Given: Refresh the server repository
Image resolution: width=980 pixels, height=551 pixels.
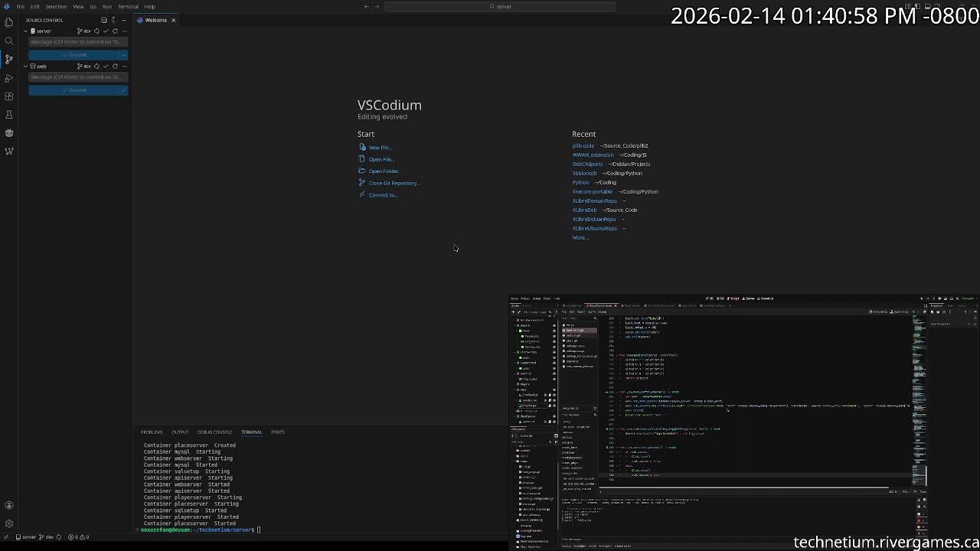Looking at the screenshot, I should point(116,31).
